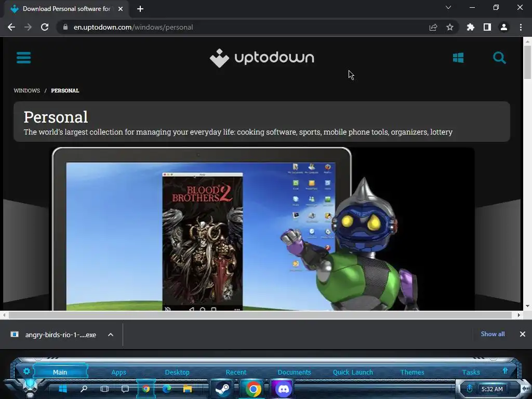Click the vertical page scrollbar
The image size is (532, 399).
(x=527, y=62)
